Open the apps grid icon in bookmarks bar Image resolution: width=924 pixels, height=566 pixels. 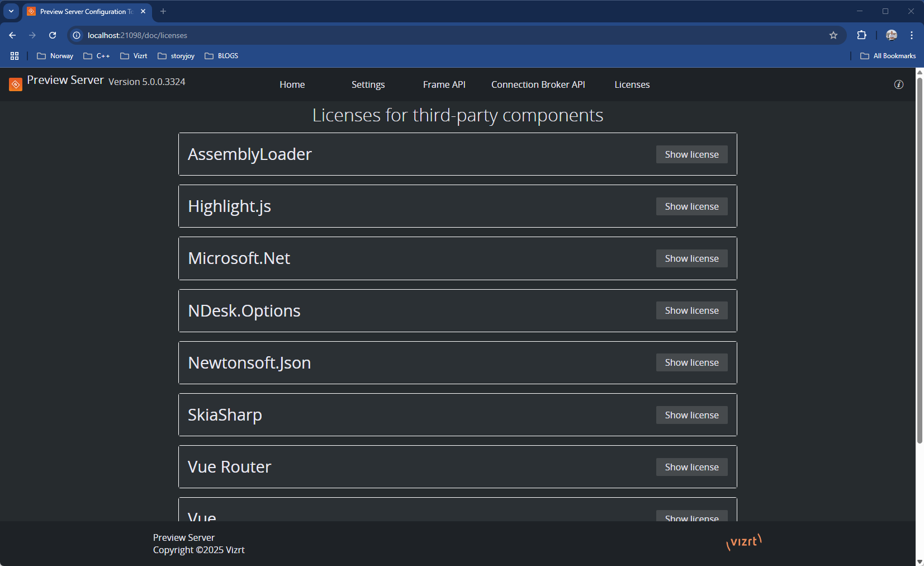coord(15,56)
